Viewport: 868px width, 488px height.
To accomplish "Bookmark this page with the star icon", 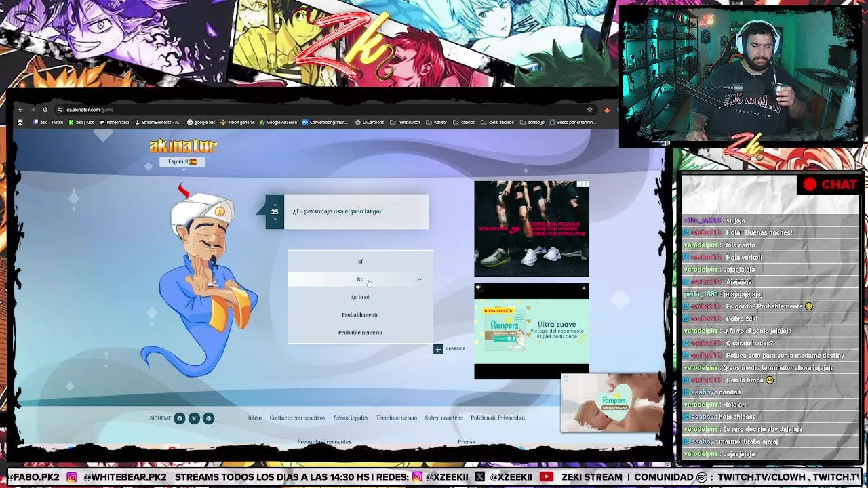I will pos(590,110).
